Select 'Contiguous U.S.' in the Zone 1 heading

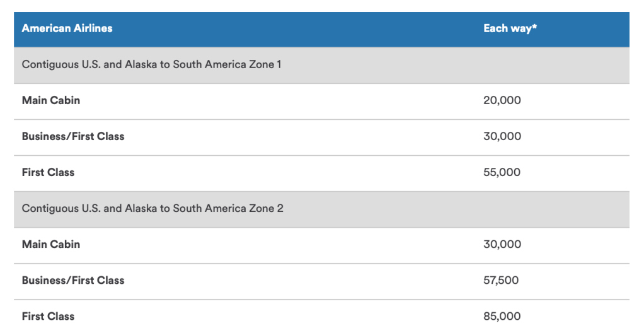point(61,64)
